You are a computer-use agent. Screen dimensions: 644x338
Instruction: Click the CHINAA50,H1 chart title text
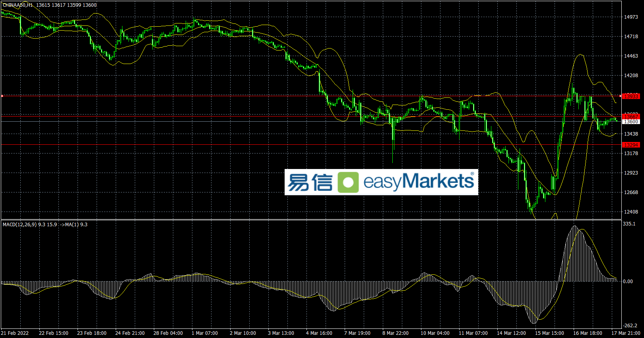click(17, 5)
